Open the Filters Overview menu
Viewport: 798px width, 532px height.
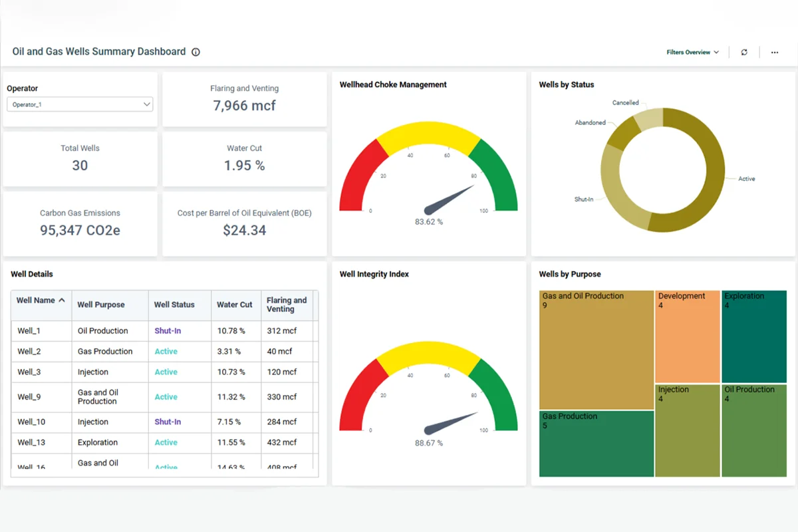point(692,52)
